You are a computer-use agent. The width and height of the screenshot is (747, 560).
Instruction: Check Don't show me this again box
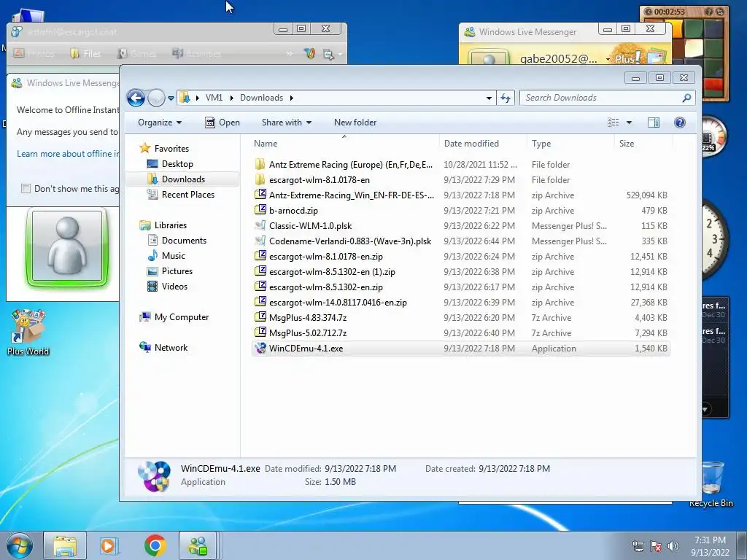pyautogui.click(x=26, y=189)
